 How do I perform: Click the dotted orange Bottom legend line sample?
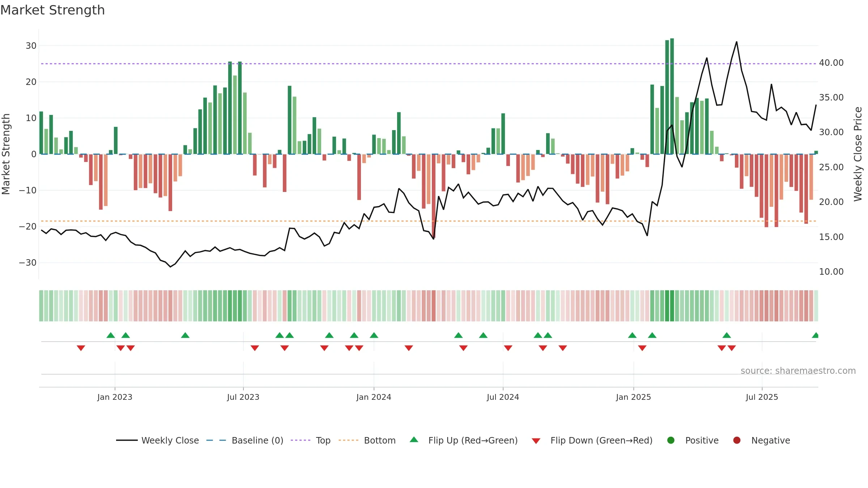pyautogui.click(x=349, y=440)
